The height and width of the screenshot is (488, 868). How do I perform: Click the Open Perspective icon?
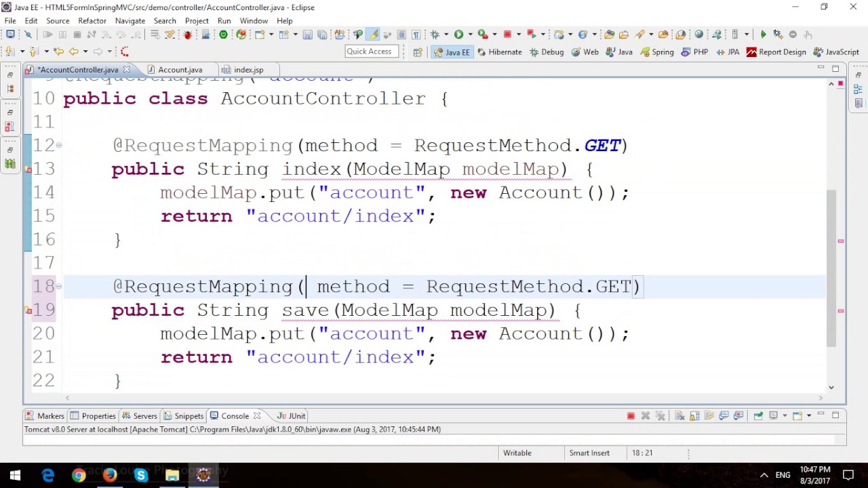[418, 52]
